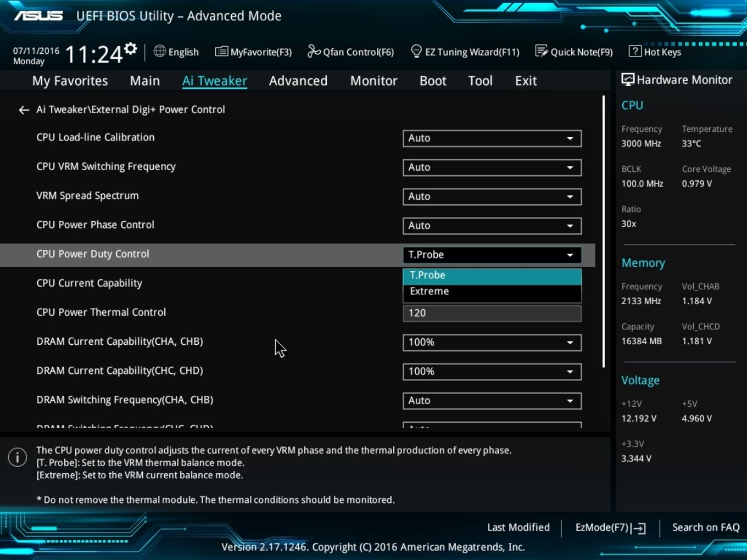Select DRAM Current Capability(CHA, CHB) label
This screenshot has width=747, height=560.
120,341
